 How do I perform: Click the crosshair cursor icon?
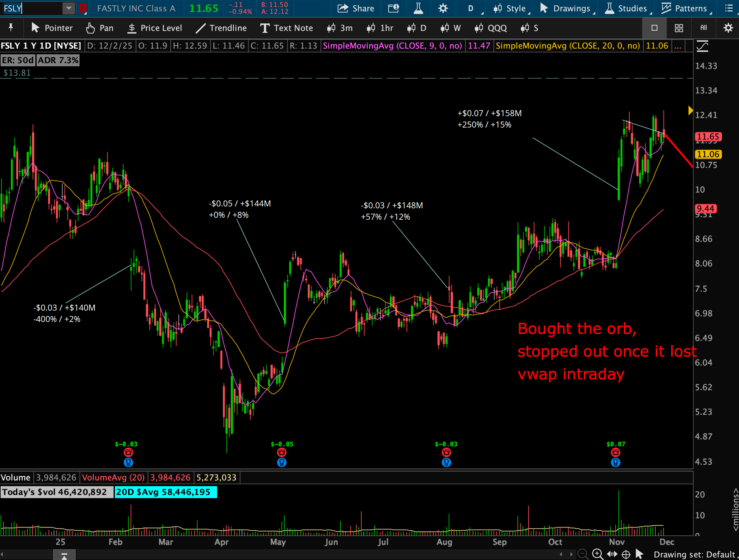click(x=626, y=554)
